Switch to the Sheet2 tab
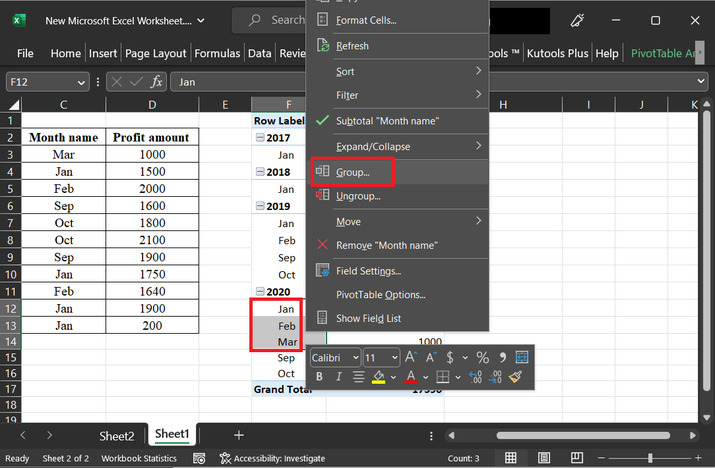 [116, 435]
